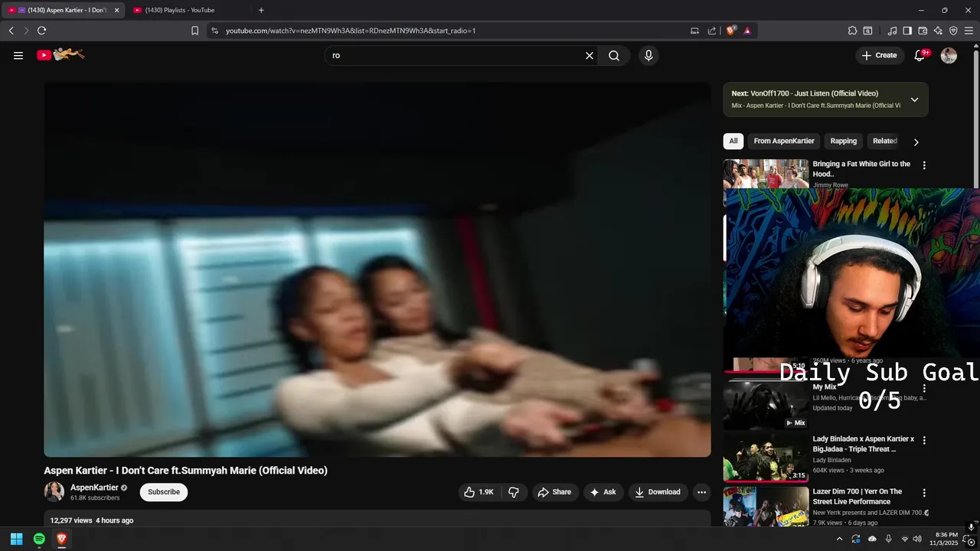Open Lazer Dim 700 Yerr video title

(x=857, y=497)
